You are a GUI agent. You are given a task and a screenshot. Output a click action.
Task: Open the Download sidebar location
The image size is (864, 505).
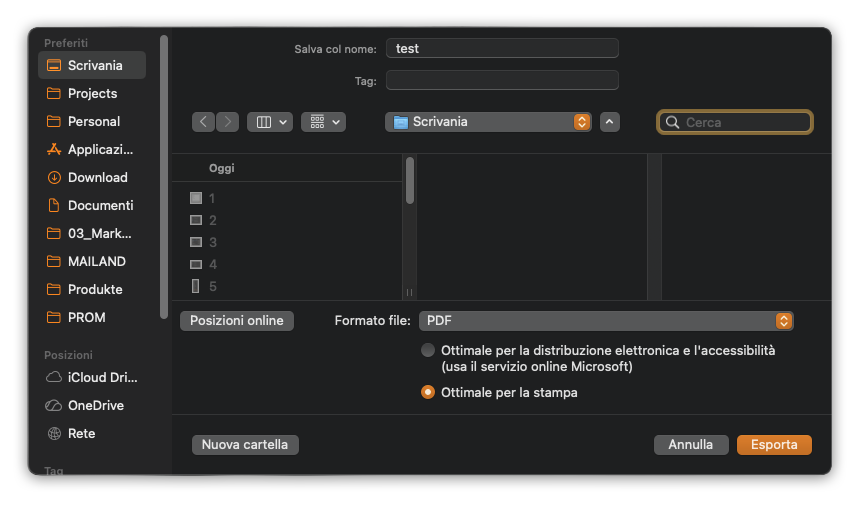pos(97,177)
